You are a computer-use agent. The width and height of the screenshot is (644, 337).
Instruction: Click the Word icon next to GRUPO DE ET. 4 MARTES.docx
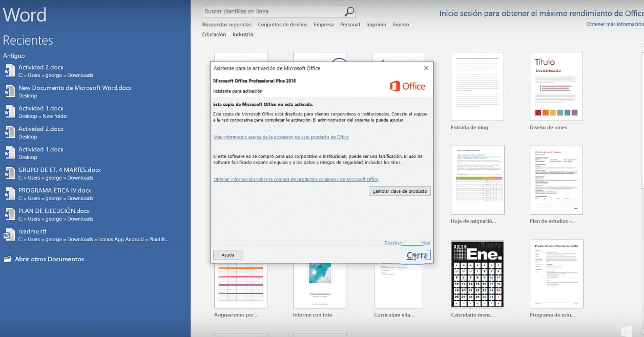point(10,173)
